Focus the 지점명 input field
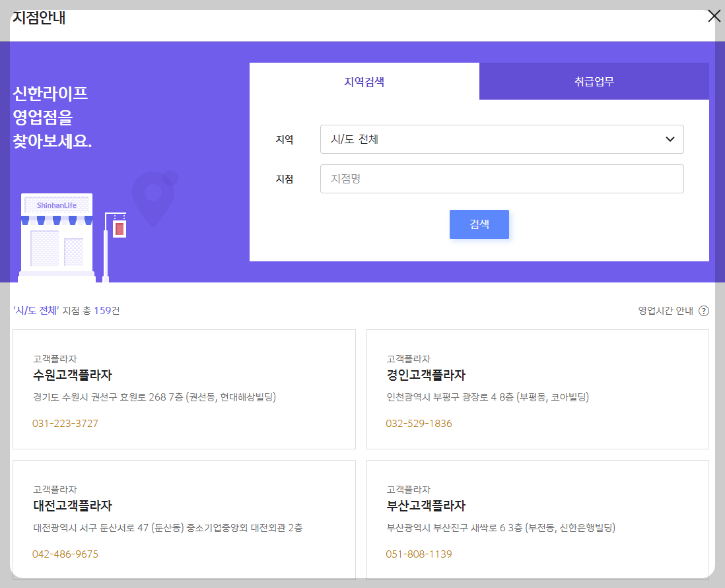725x588 pixels. point(502,179)
